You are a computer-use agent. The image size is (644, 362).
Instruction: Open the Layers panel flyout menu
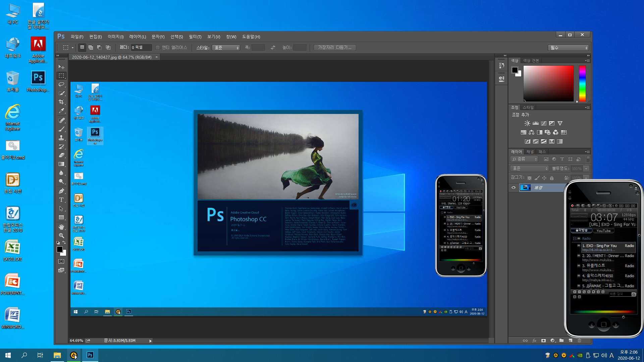click(587, 152)
